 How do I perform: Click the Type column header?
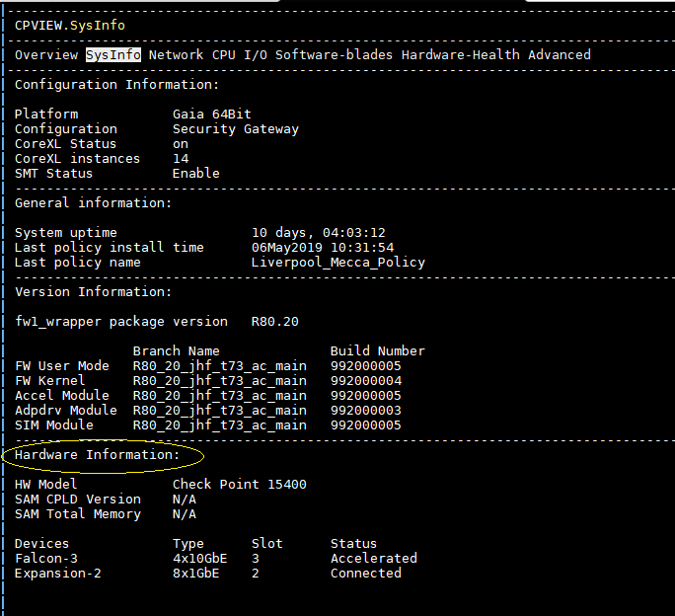(188, 544)
